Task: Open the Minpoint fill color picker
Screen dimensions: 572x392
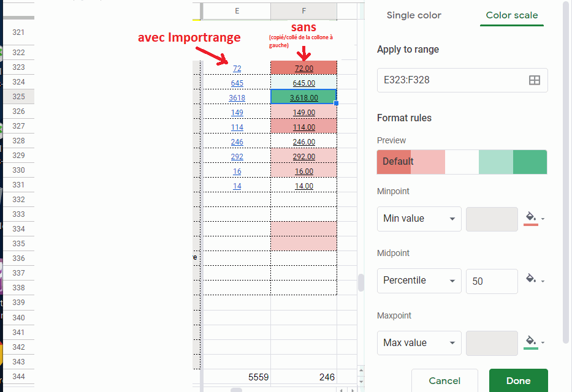Action: (534, 218)
